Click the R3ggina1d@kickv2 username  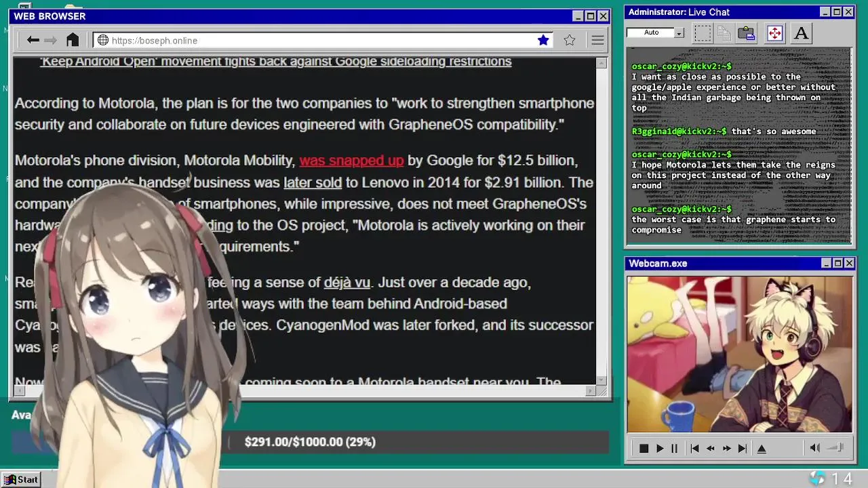[x=679, y=131]
